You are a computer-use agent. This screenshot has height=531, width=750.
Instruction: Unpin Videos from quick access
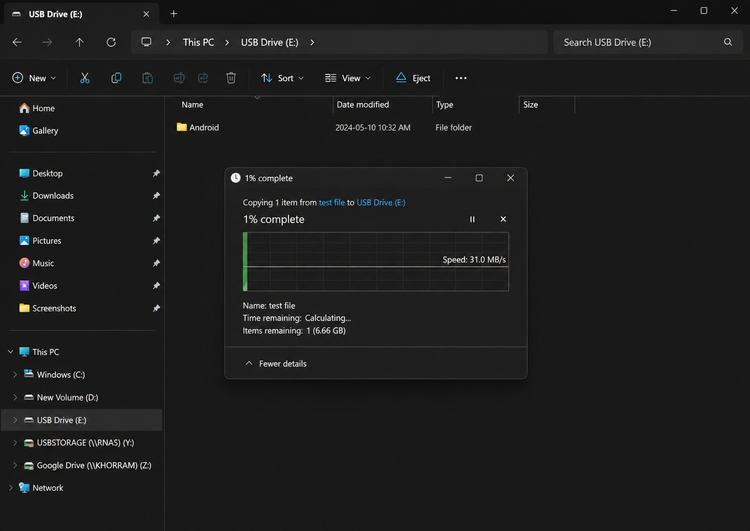coord(156,286)
